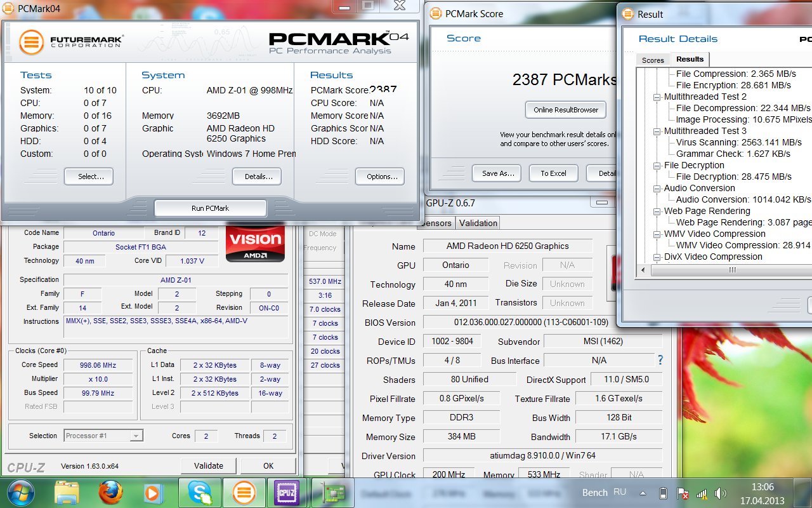Screen dimensions: 812x508
Task: Click PCMark04 window title icon
Action: [x=8, y=8]
